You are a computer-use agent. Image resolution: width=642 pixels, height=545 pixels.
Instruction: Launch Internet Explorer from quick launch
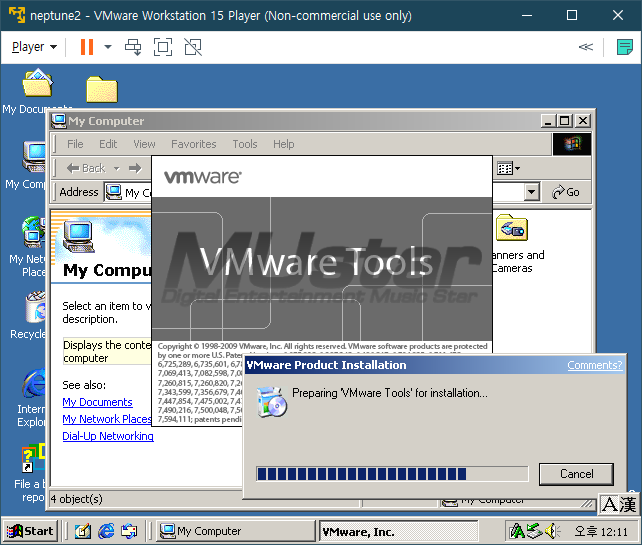coord(106,531)
